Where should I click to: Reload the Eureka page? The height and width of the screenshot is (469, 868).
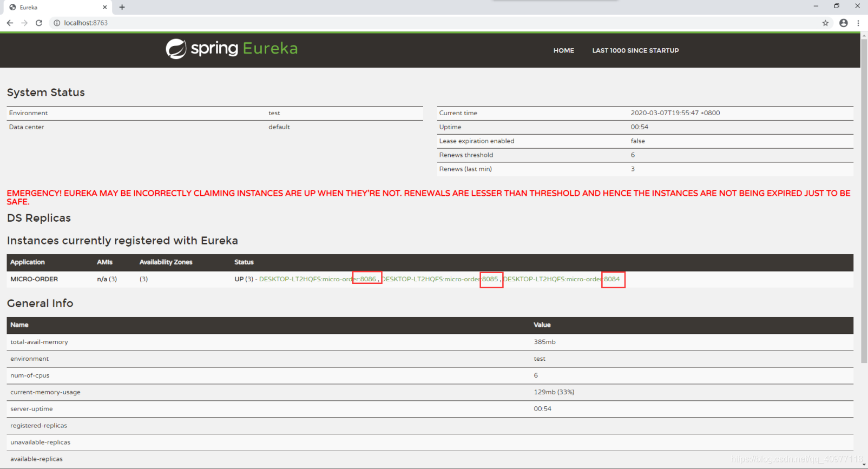39,23
